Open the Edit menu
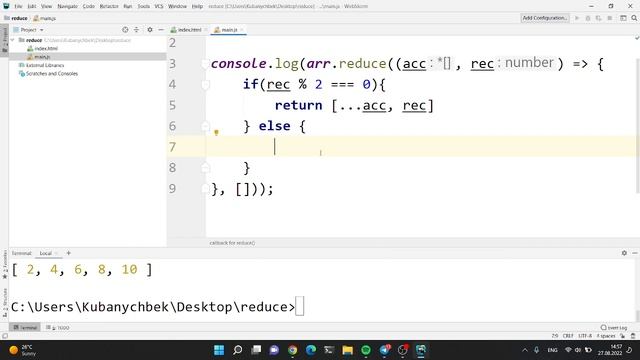Screen dimensions: 640x360 (32, 6)
